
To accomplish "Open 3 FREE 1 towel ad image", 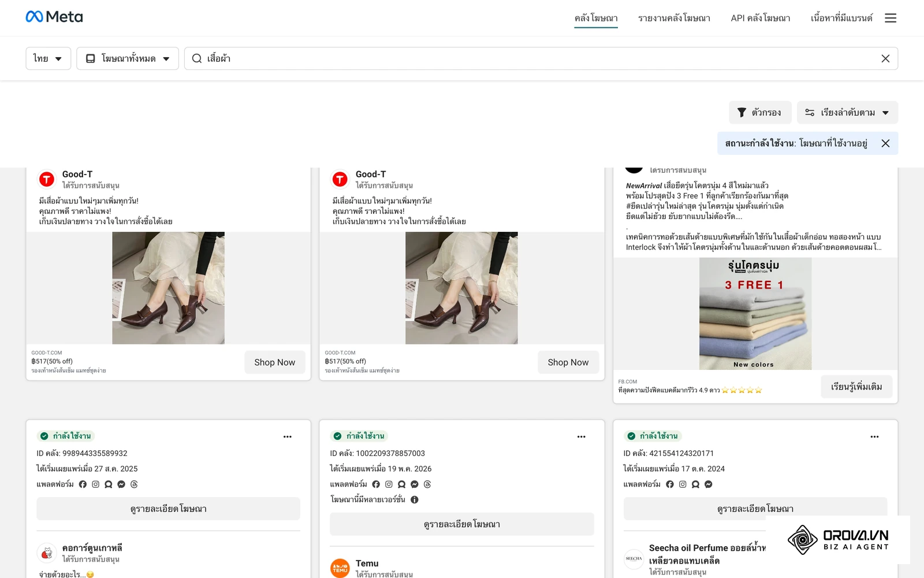I will [x=755, y=313].
